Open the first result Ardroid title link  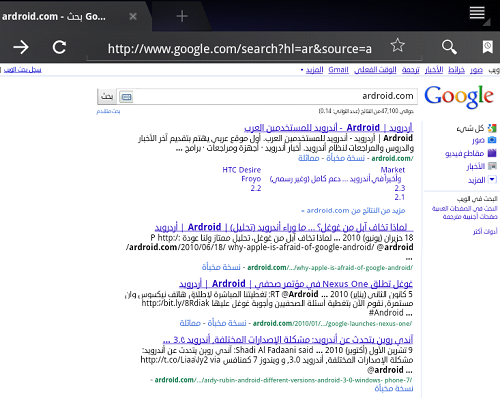328,128
